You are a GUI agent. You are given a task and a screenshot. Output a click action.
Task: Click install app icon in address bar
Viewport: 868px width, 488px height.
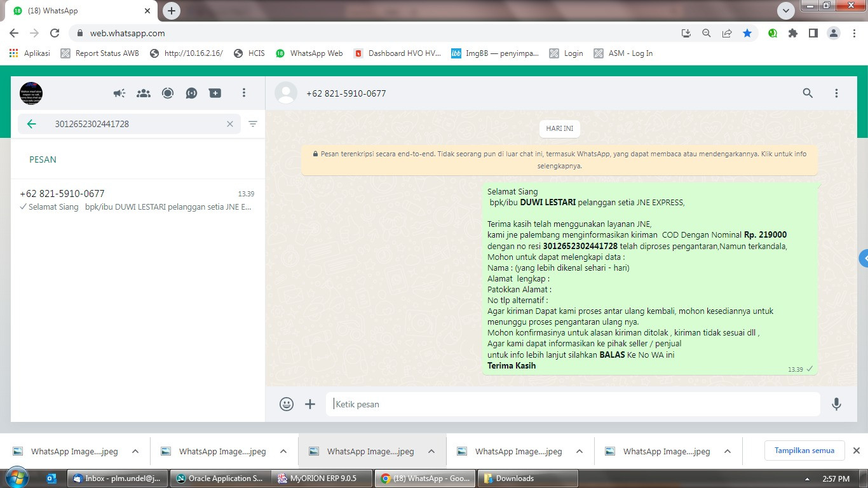point(686,33)
